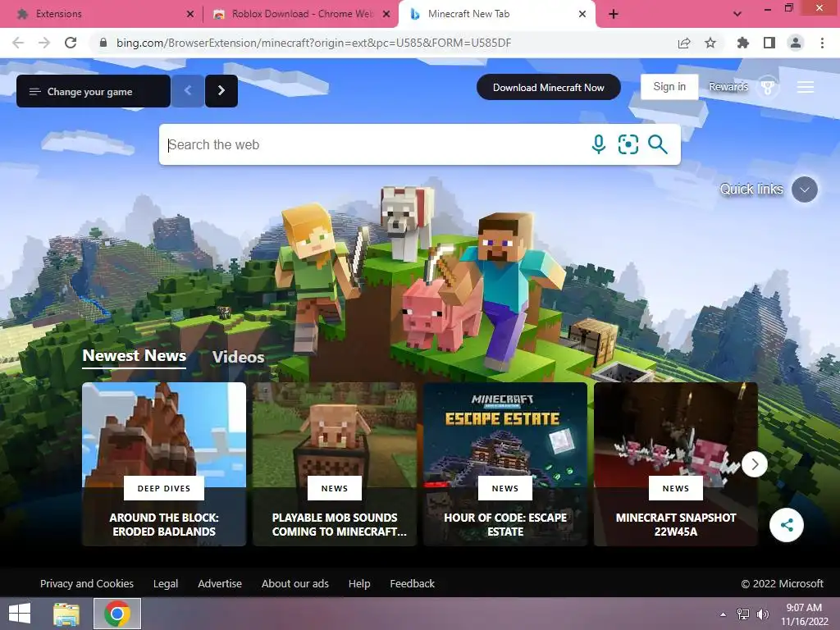Viewport: 840px width, 630px height.
Task: Open a new browser tab
Action: pos(614,14)
